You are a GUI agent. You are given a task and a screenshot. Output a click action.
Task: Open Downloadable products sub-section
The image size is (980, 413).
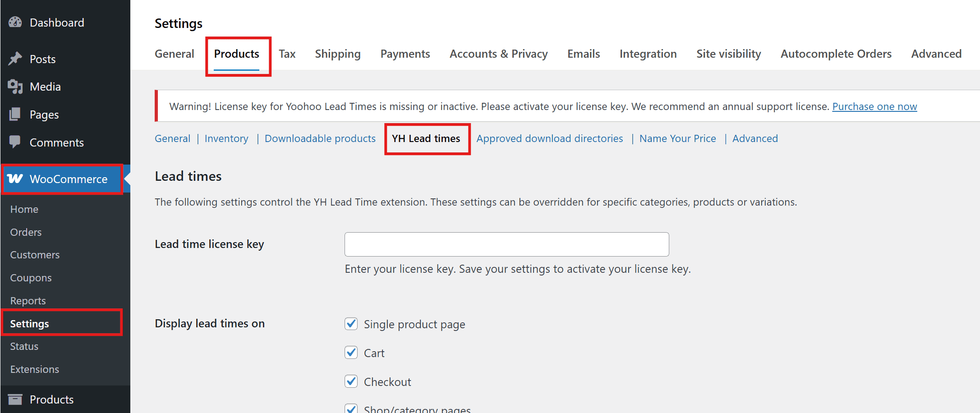point(320,138)
